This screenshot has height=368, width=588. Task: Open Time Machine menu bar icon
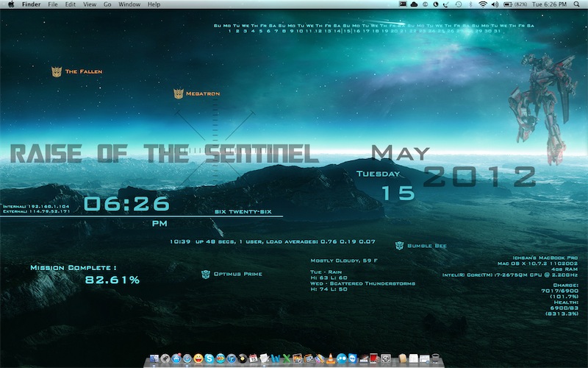[459, 4]
